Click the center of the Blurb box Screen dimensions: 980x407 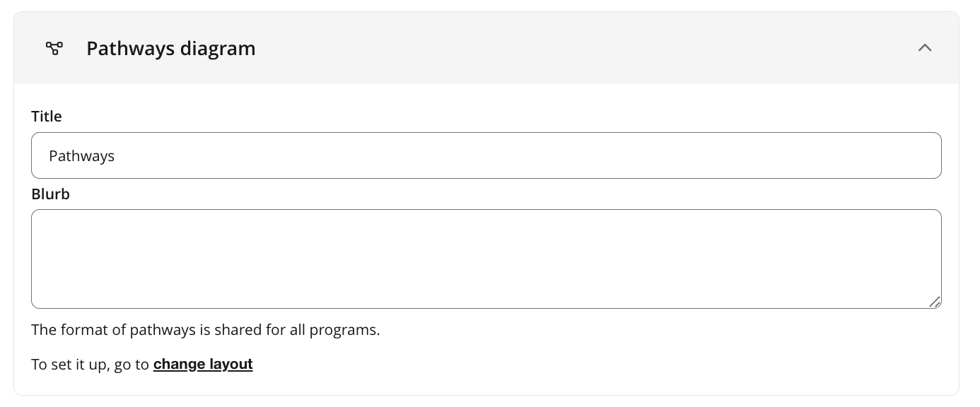click(486, 259)
